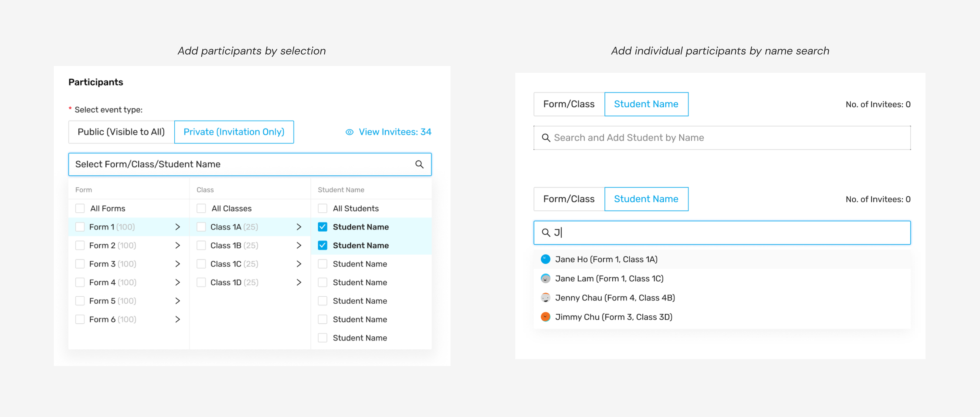Select the Form 6 checkbox

click(80, 319)
